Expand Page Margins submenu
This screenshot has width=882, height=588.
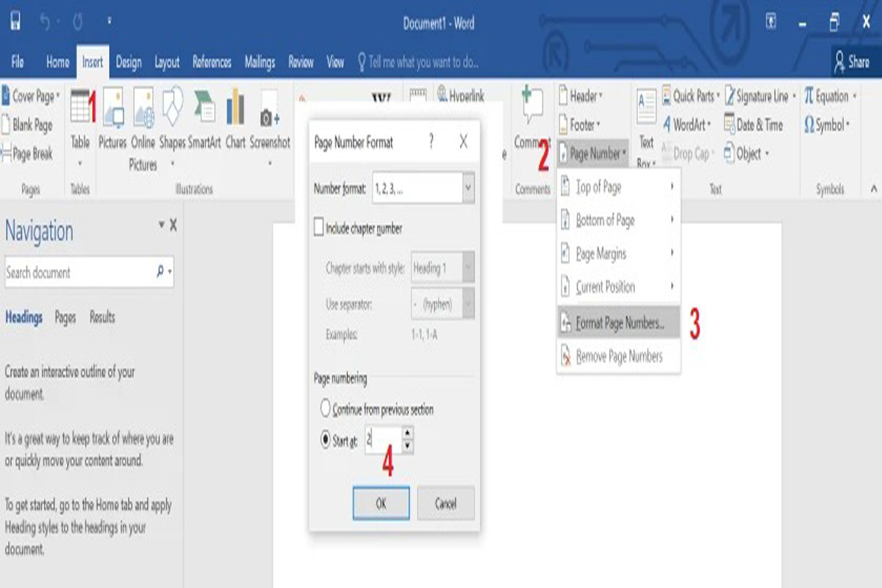(x=618, y=254)
